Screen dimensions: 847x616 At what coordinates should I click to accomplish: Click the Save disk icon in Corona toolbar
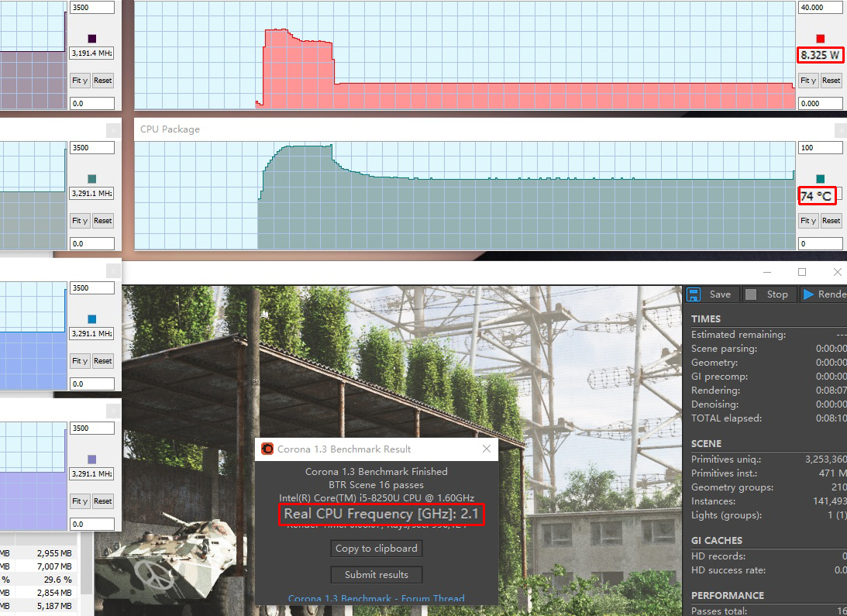pos(694,294)
